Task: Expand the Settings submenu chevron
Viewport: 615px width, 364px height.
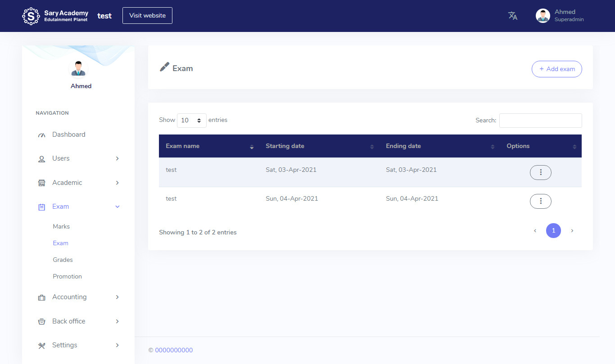Action: [118, 345]
